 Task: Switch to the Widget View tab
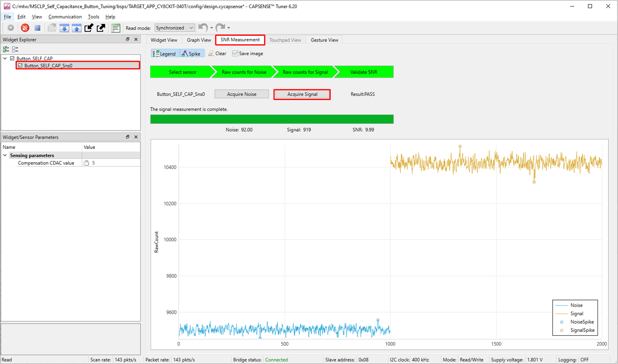click(x=164, y=40)
